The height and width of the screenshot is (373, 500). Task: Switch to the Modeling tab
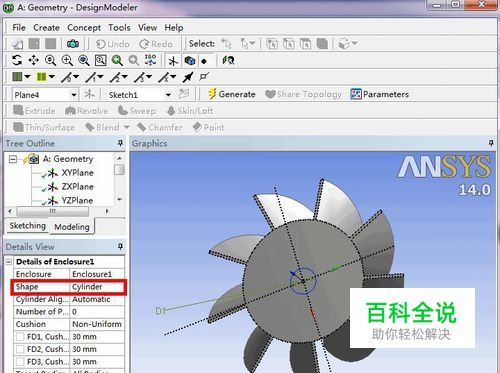tap(72, 227)
